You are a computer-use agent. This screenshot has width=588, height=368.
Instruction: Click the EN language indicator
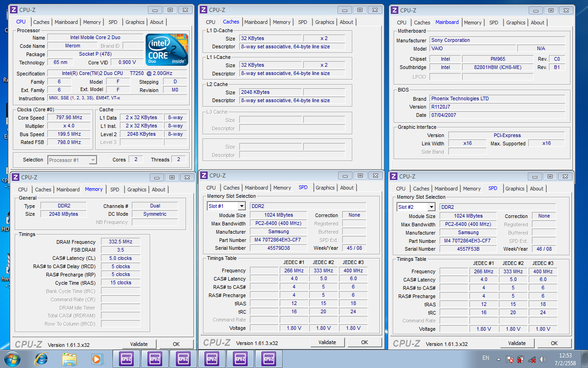[486, 357]
